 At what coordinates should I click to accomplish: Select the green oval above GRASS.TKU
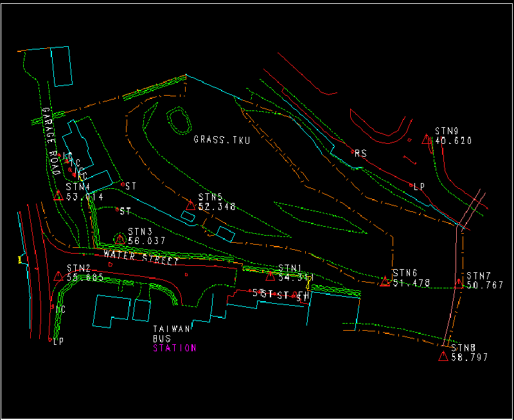point(179,119)
